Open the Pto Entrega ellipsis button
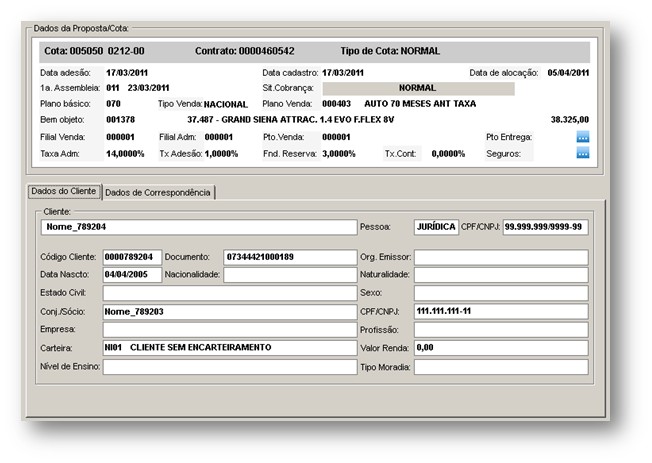The width and height of the screenshot is (652, 463). click(583, 137)
